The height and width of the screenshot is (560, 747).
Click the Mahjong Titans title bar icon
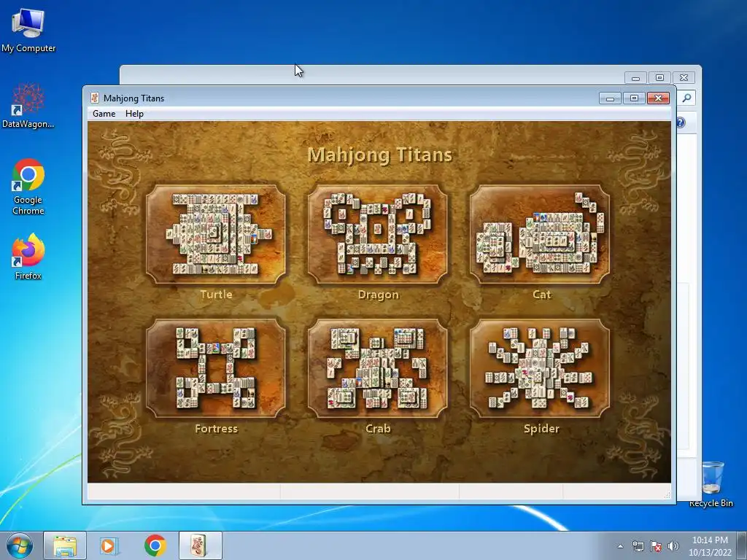pos(95,98)
